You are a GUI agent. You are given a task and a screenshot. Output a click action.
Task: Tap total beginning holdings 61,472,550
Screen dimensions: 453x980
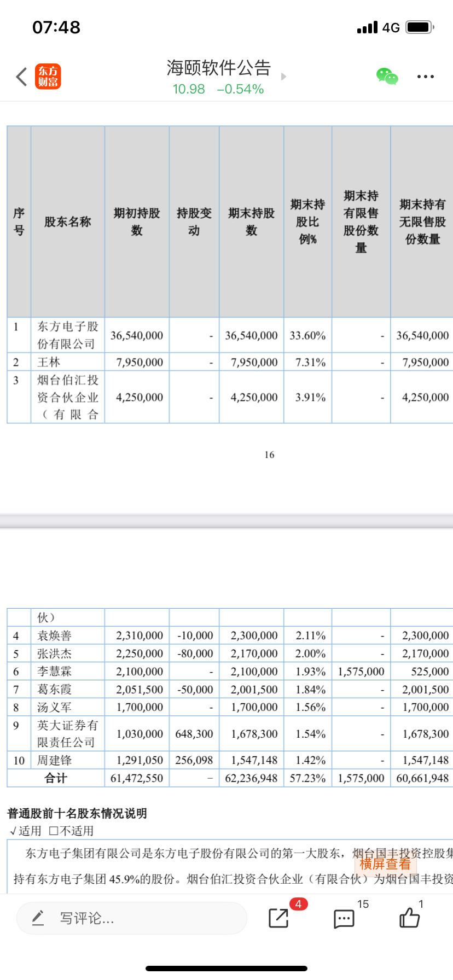tap(137, 778)
